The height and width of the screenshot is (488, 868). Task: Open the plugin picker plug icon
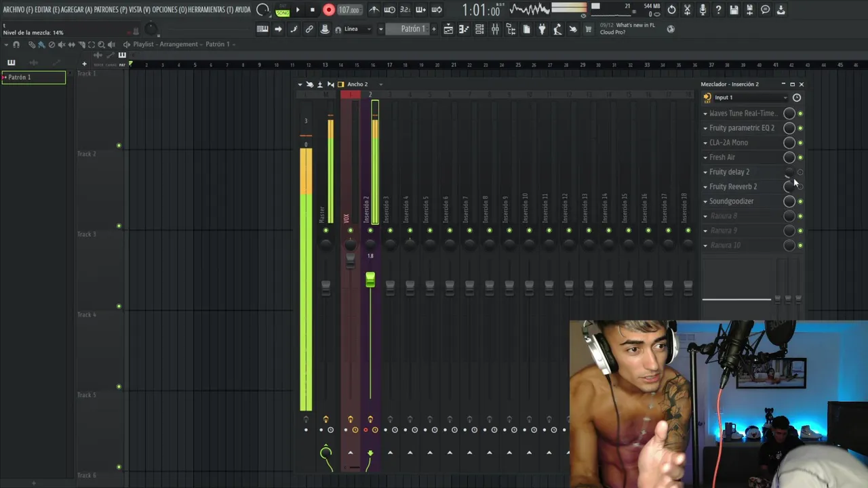[x=542, y=29]
